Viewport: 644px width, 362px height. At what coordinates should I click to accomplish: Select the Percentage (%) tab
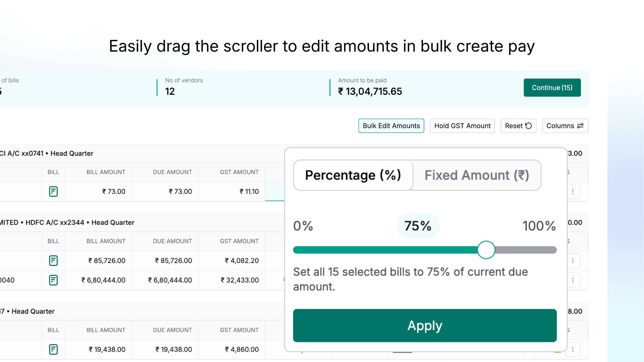(x=353, y=175)
